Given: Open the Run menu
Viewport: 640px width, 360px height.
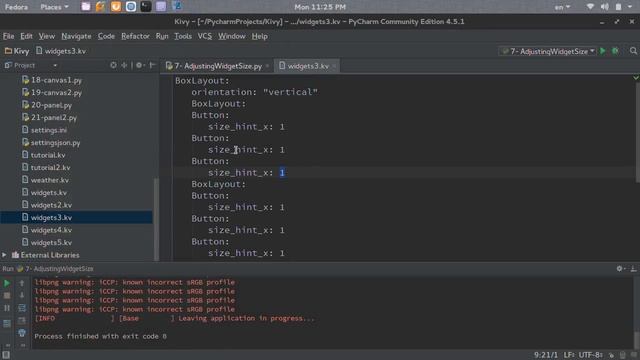Looking at the screenshot, I should (x=162, y=36).
